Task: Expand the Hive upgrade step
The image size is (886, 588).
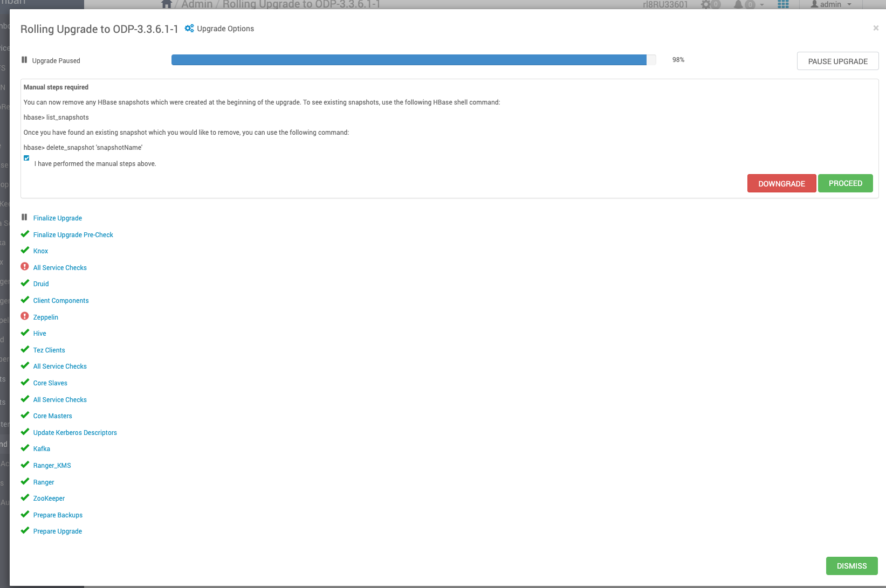Action: click(x=40, y=334)
